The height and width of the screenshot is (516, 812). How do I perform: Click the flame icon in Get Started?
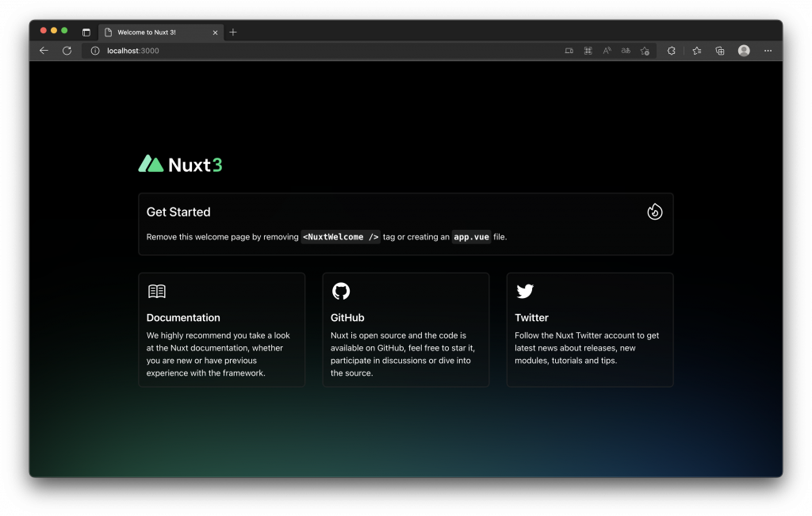point(654,212)
